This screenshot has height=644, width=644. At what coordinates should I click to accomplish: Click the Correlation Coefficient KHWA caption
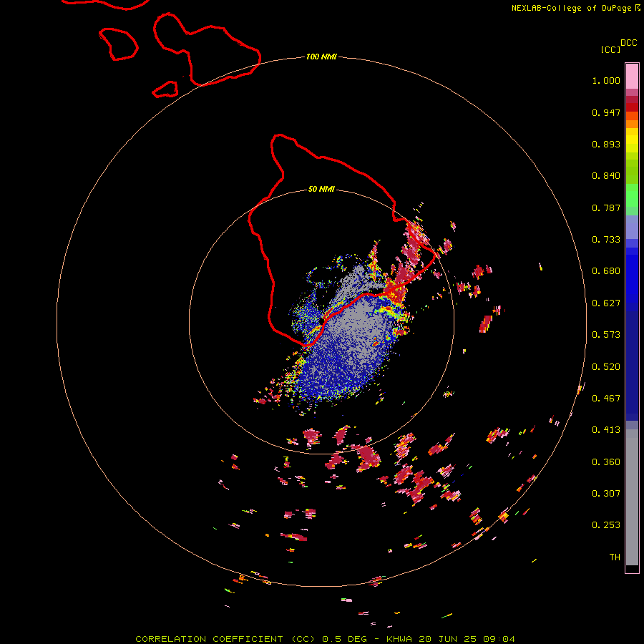coord(325,639)
